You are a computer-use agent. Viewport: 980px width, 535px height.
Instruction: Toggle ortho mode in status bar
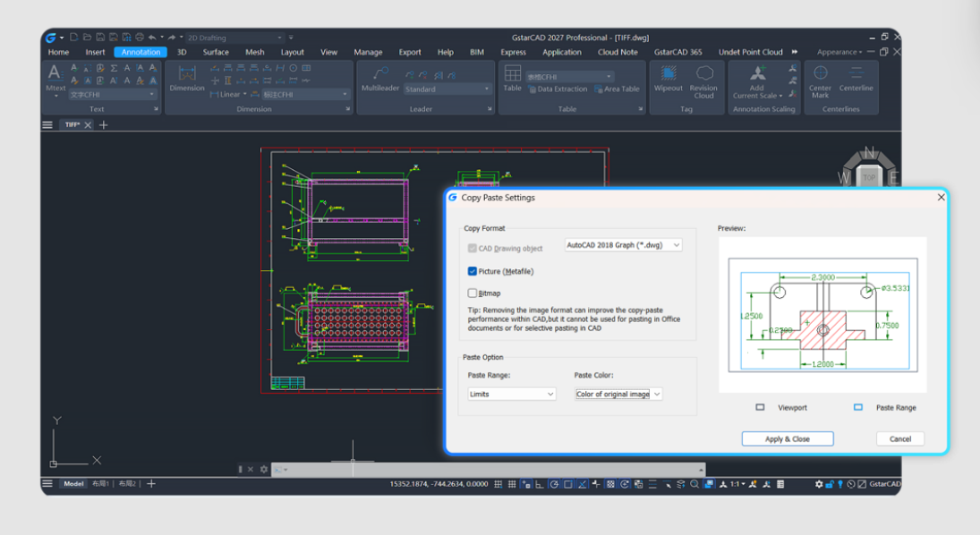pyautogui.click(x=540, y=484)
